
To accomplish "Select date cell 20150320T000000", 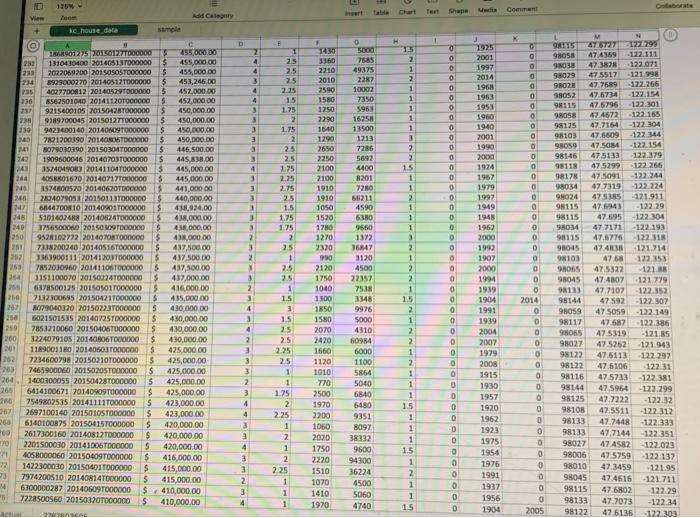I will pos(99,501).
